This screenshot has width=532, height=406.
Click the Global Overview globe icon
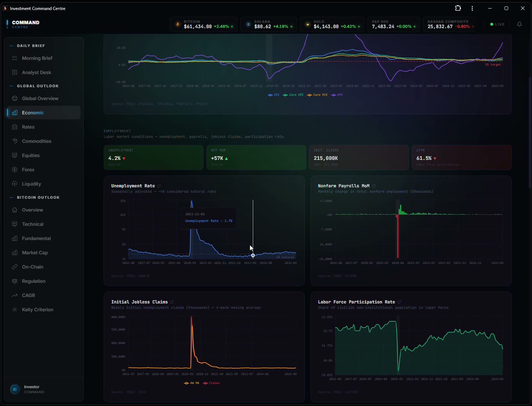click(15, 98)
